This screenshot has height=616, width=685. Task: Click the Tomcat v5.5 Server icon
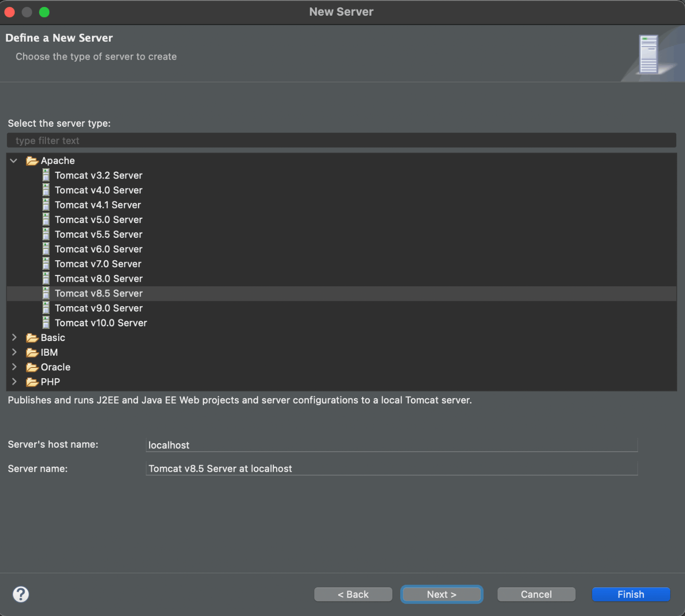click(x=46, y=234)
